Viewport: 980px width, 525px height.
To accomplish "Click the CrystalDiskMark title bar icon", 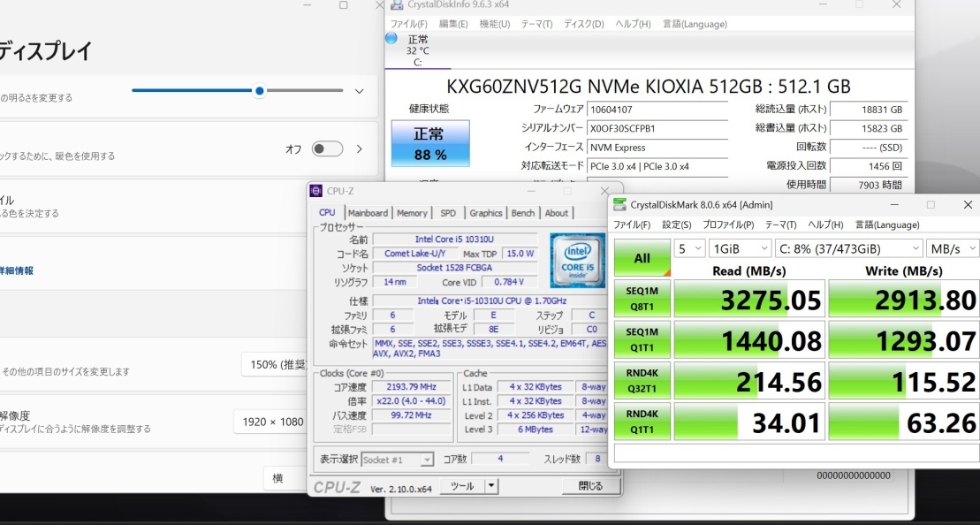I will pos(619,204).
